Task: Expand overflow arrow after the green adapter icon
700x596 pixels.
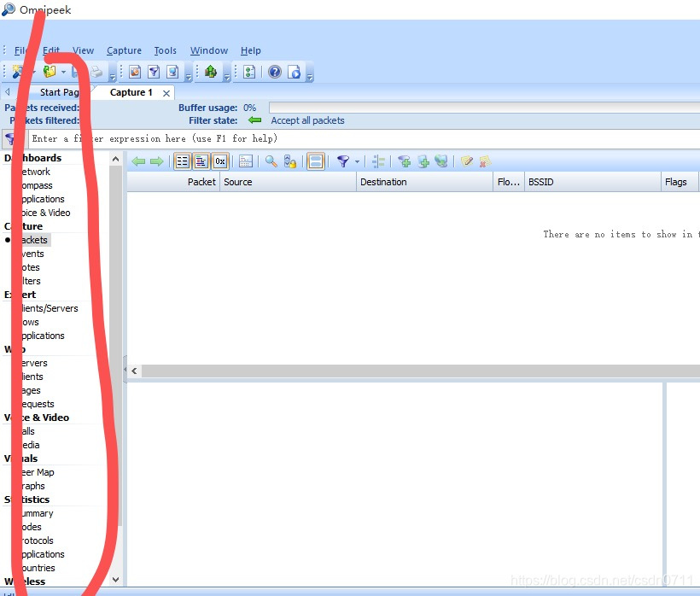Action: click(227, 78)
